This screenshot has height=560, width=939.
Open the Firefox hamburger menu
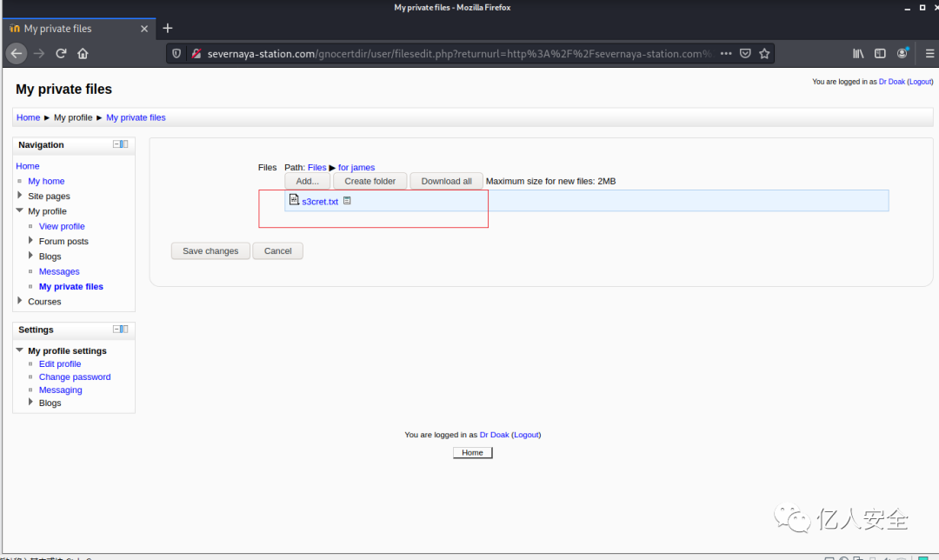[x=929, y=53]
